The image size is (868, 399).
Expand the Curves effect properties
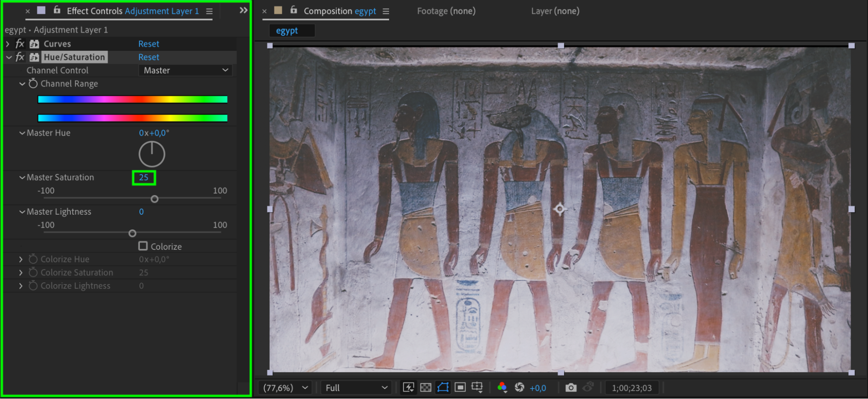coord(8,44)
